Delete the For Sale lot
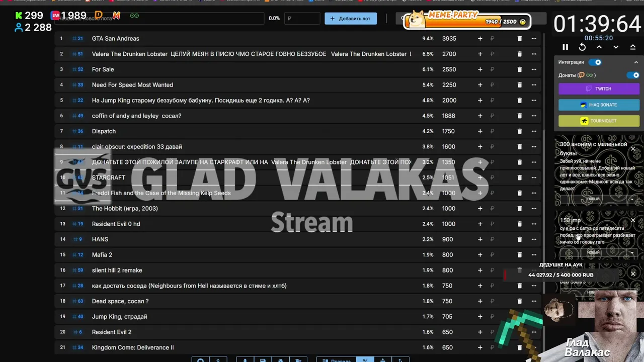This screenshot has width=644, height=362. coord(520,69)
